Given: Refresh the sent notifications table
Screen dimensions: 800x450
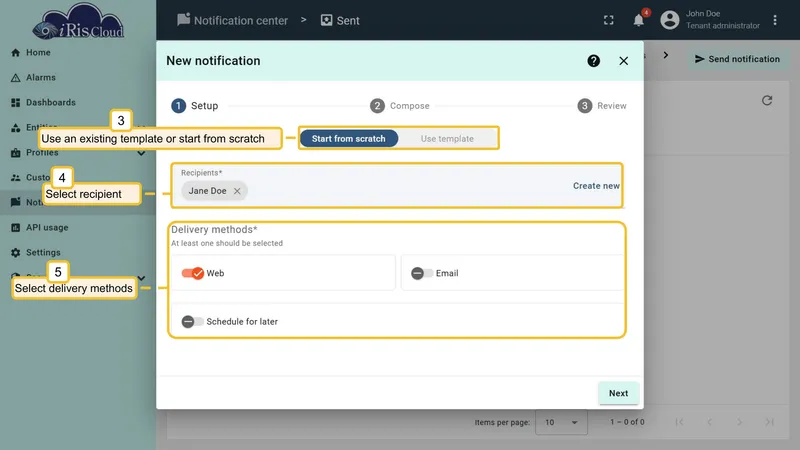Looking at the screenshot, I should (x=767, y=101).
